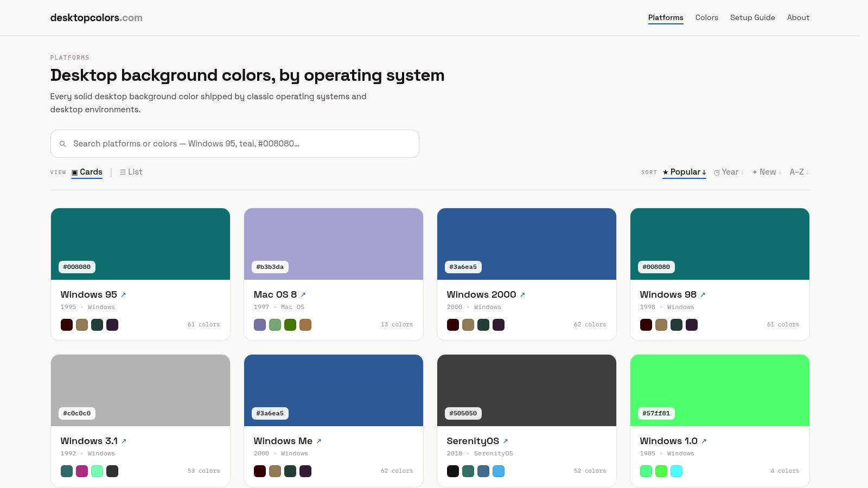Viewport: 868px width, 488px height.
Task: Click SerenityOS dark gray preview banner
Action: pyautogui.click(x=527, y=390)
